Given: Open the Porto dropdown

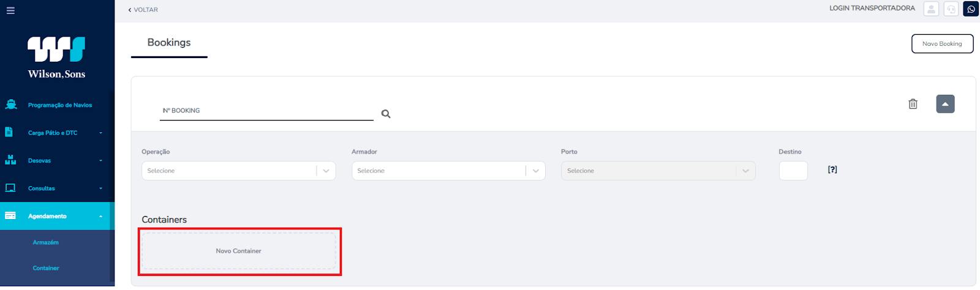Looking at the screenshot, I should 658,171.
